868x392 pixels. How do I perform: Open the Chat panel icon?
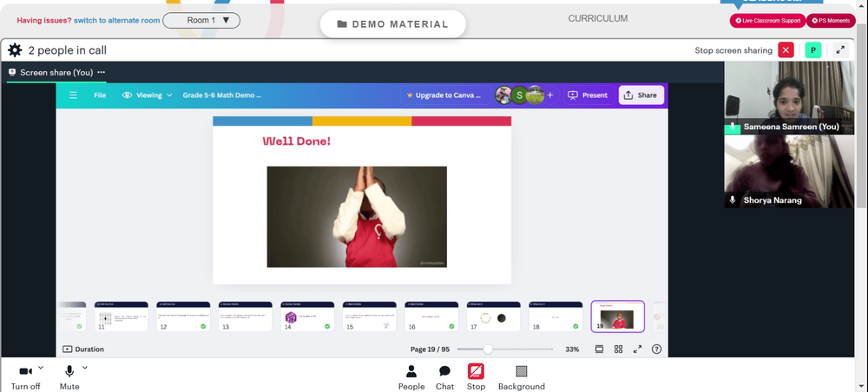pos(444,371)
